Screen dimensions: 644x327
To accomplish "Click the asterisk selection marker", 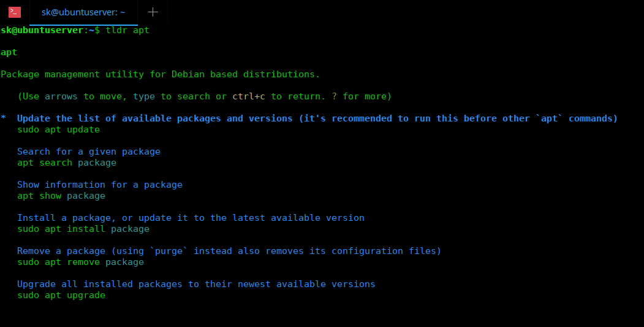I will 4,119.
